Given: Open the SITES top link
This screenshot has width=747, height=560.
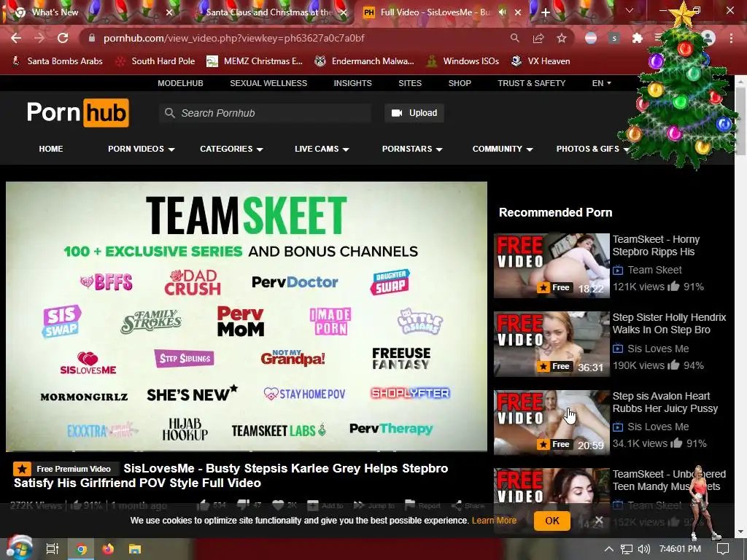Looking at the screenshot, I should click(410, 83).
